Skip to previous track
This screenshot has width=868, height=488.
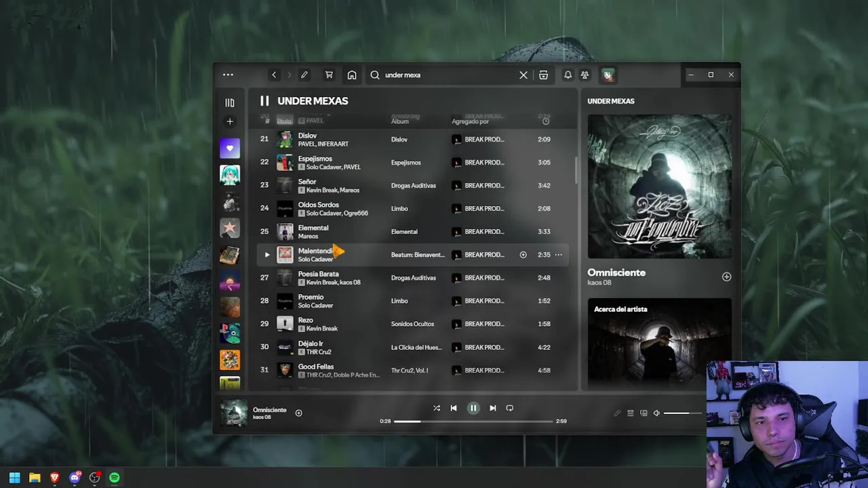(x=454, y=408)
